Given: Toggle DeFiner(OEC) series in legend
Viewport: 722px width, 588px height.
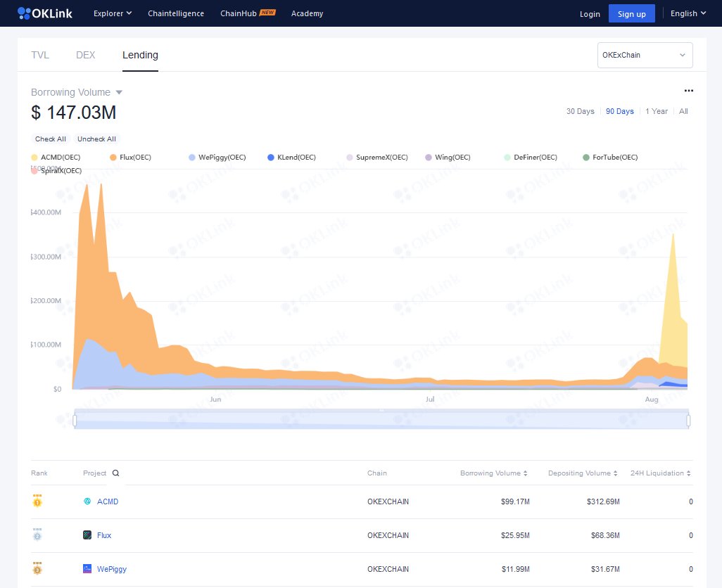Looking at the screenshot, I should click(x=531, y=158).
